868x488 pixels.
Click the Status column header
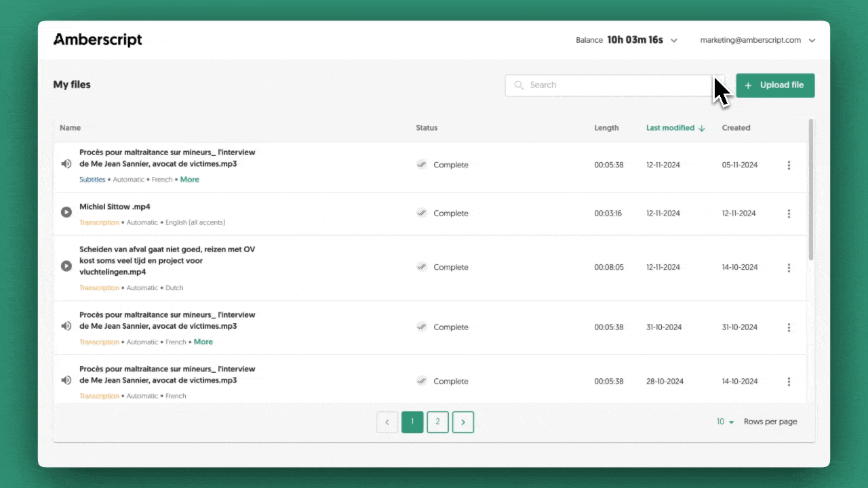pyautogui.click(x=427, y=127)
